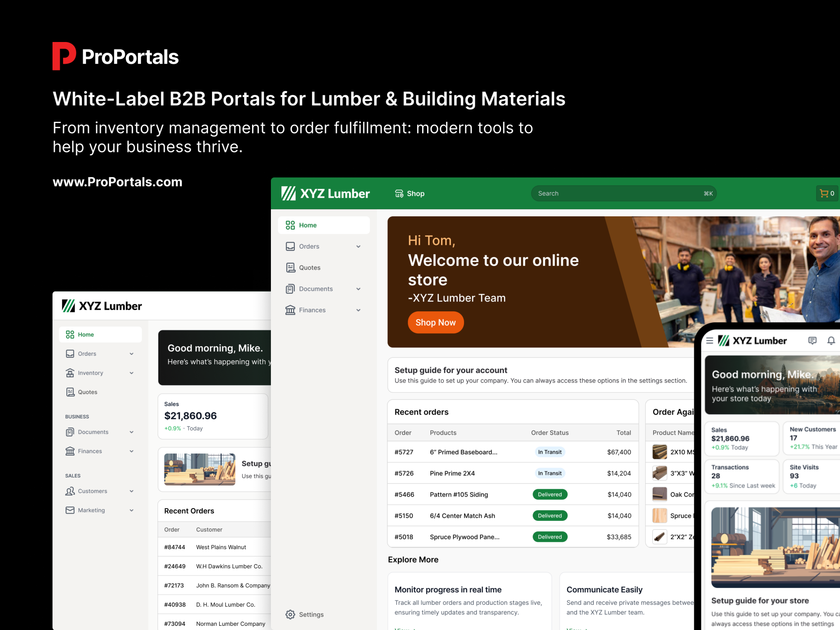
Task: Click the Finances icon under BUSINESS
Action: [70, 451]
